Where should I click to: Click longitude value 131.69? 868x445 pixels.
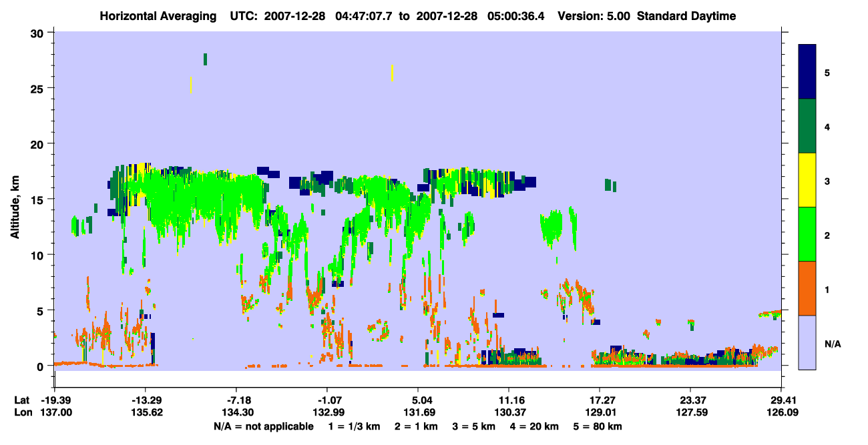pyautogui.click(x=418, y=412)
